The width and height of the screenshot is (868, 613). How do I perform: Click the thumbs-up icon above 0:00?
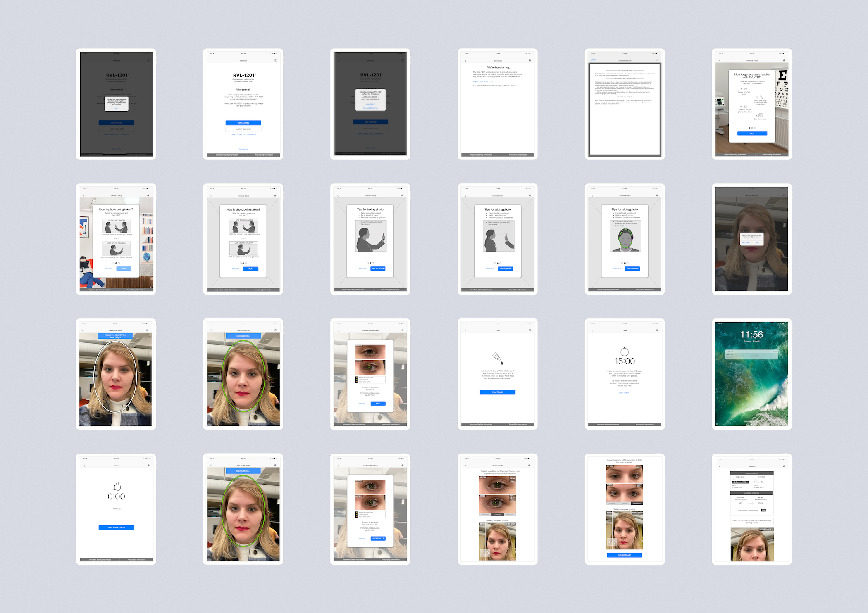(x=116, y=486)
